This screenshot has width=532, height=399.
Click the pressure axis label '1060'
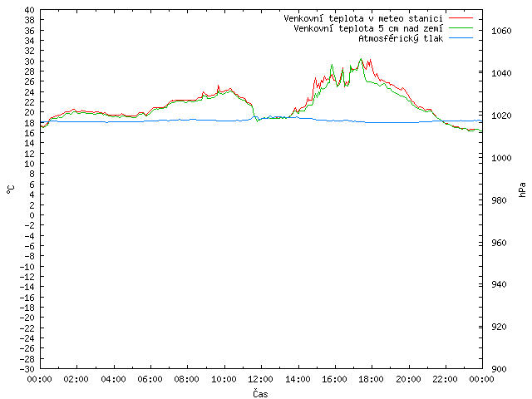tap(501, 31)
